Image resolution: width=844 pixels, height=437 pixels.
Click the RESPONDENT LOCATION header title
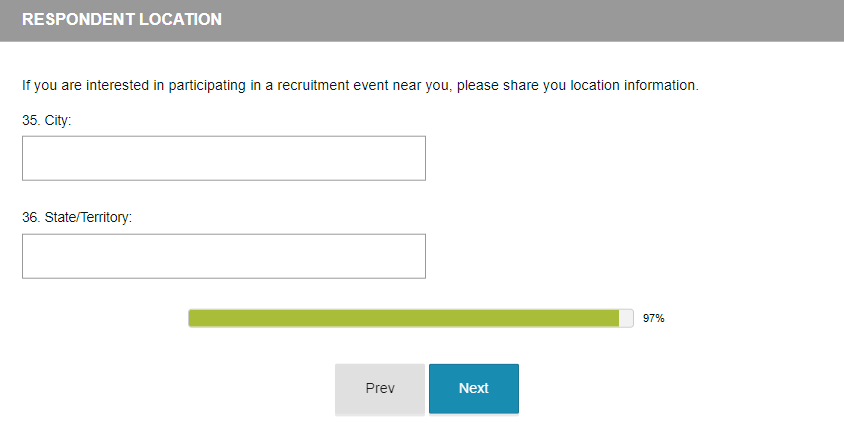pyautogui.click(x=122, y=20)
